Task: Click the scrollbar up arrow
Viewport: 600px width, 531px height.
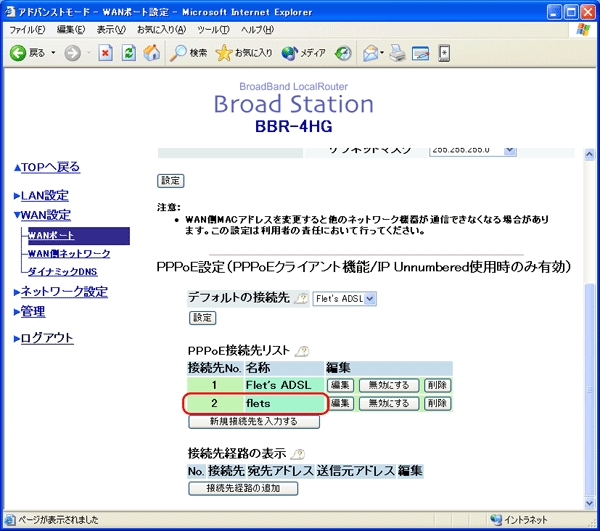Action: pos(590,154)
